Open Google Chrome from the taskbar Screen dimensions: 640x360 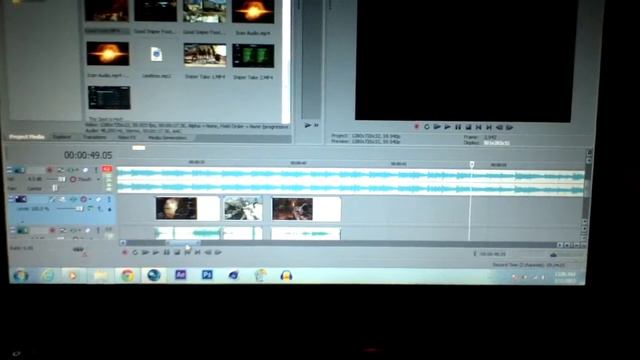coord(127,276)
